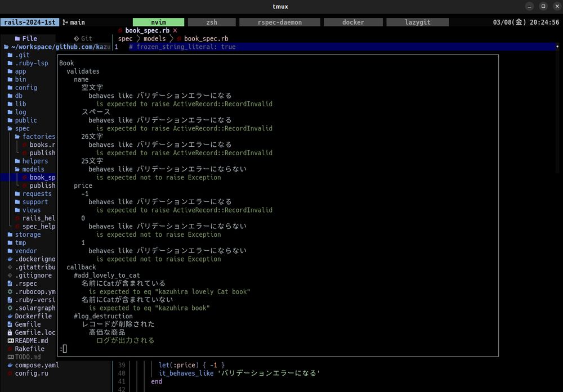Expand the log folder
Viewport: 563px width, 392px height.
click(17, 112)
